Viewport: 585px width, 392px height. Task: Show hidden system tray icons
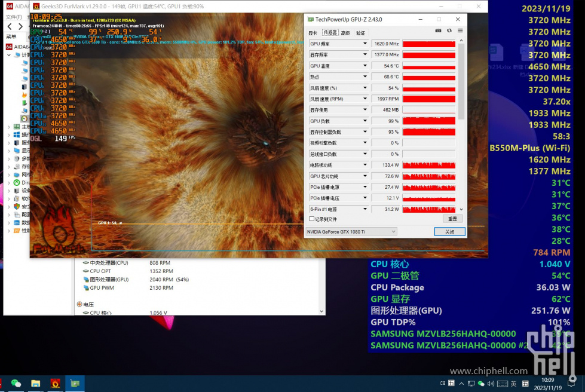pyautogui.click(x=461, y=384)
